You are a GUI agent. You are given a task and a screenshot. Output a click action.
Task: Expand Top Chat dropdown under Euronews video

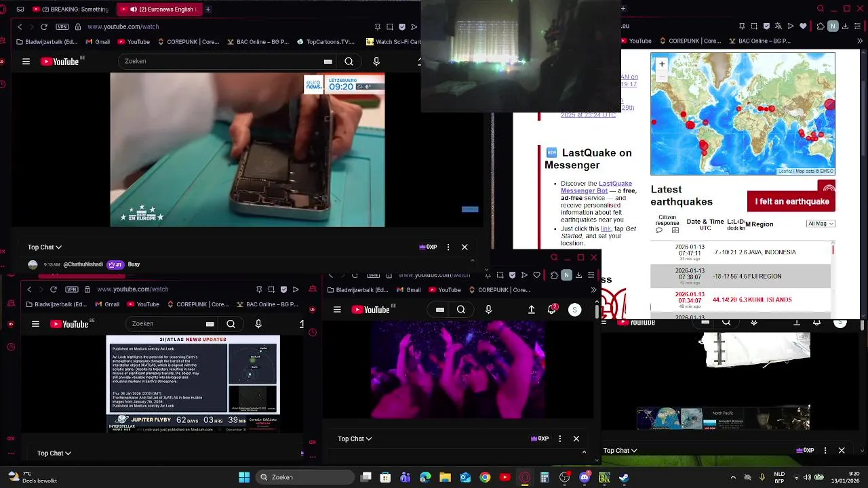tap(45, 247)
